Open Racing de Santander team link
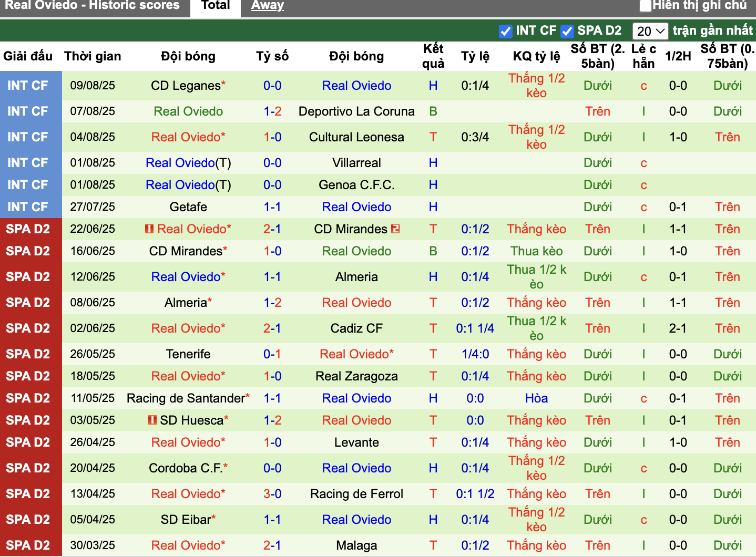Screen dimensions: 756x557 [x=186, y=398]
